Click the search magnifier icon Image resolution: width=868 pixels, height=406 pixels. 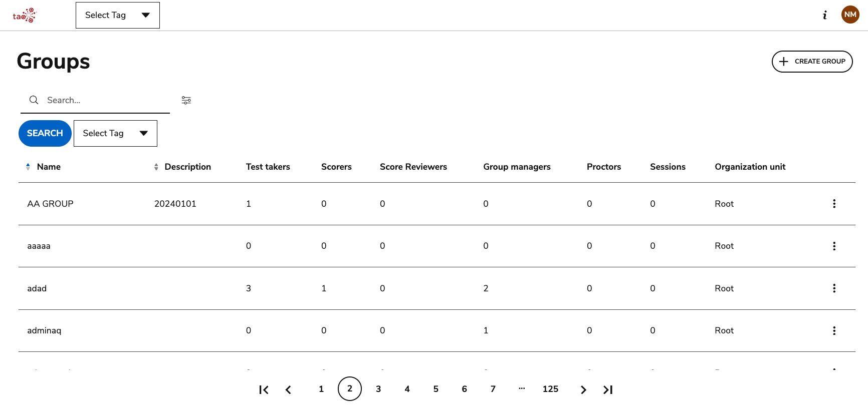pyautogui.click(x=34, y=100)
